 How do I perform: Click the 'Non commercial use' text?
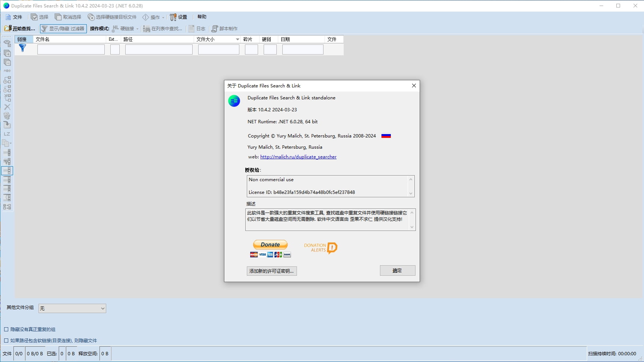tap(271, 180)
